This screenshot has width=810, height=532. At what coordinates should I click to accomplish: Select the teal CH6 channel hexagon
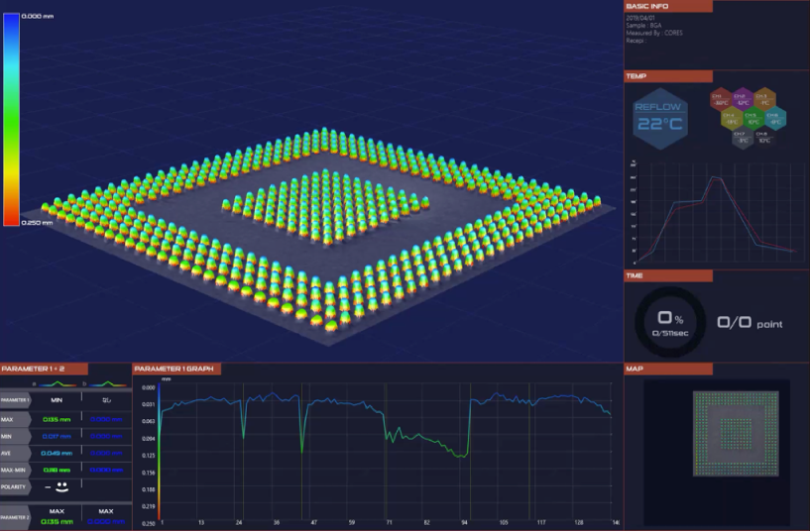pyautogui.click(x=773, y=119)
